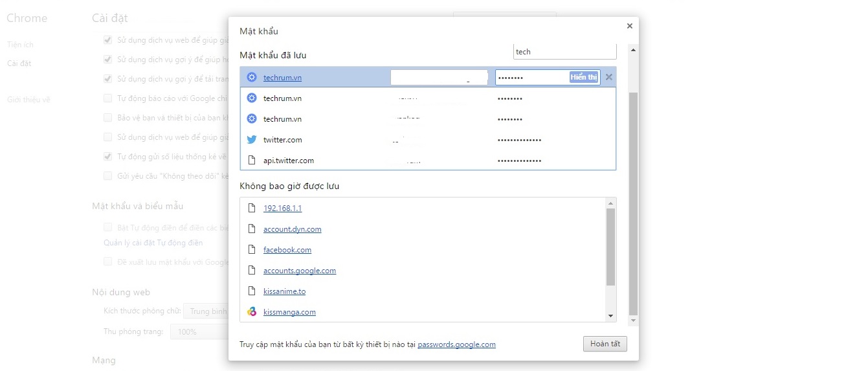Click the dialog's vertical scrollbar thumb
The height and width of the screenshot is (371, 868).
pos(633,204)
